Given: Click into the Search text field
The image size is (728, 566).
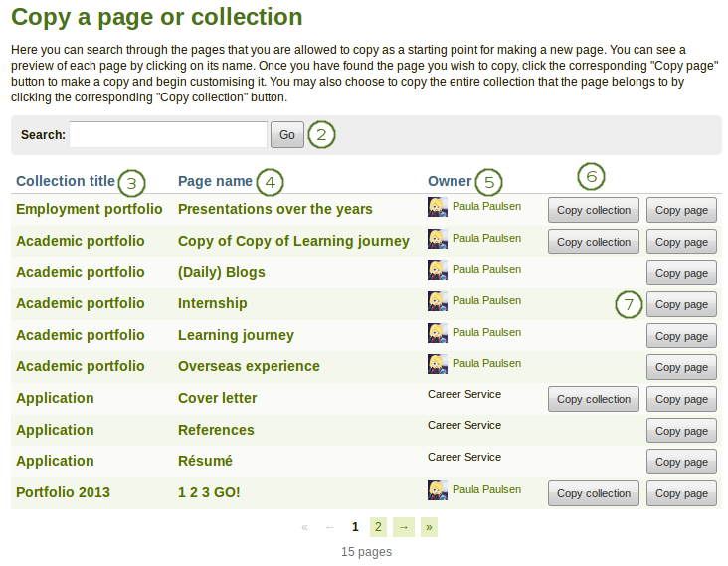Looking at the screenshot, I should [168, 135].
